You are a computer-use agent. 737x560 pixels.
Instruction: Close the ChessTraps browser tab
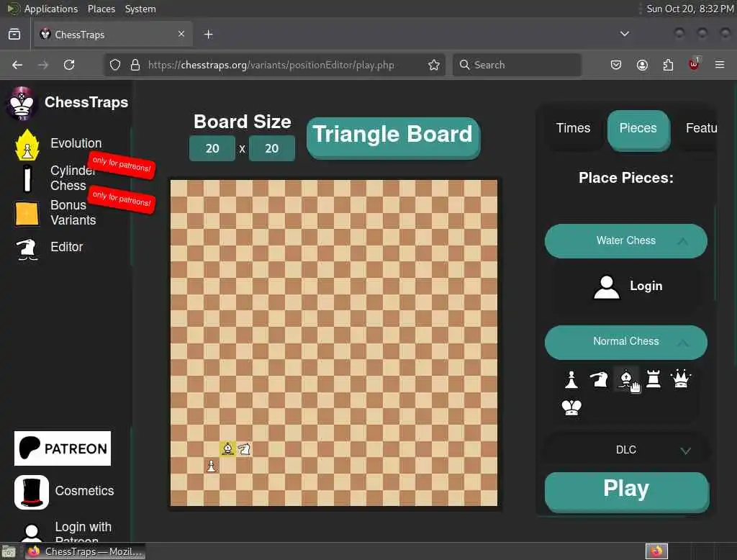tap(181, 34)
